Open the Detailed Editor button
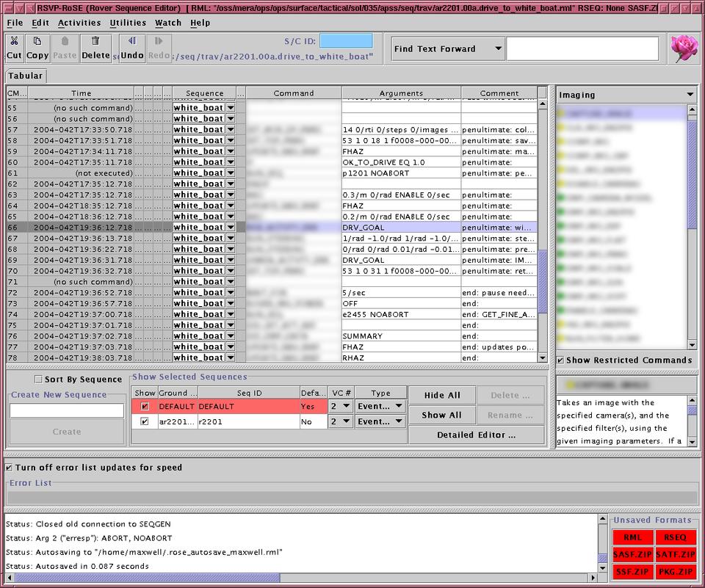The width and height of the screenshot is (705, 588). pos(476,435)
